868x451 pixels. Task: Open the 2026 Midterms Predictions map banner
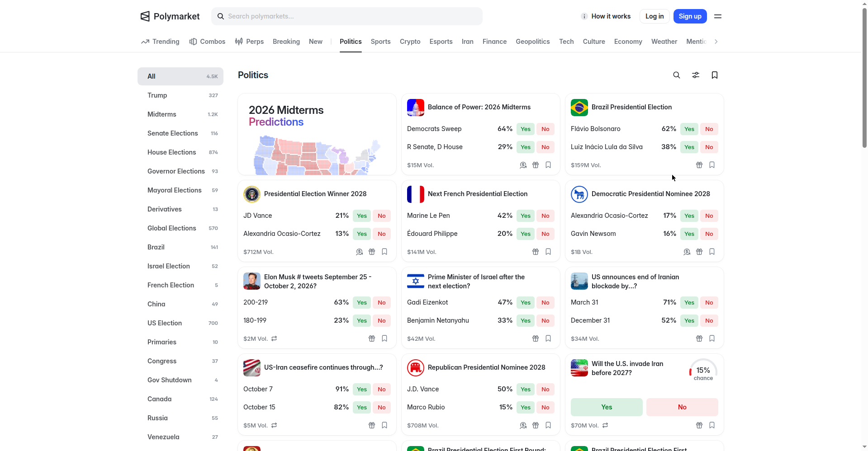pos(317,134)
